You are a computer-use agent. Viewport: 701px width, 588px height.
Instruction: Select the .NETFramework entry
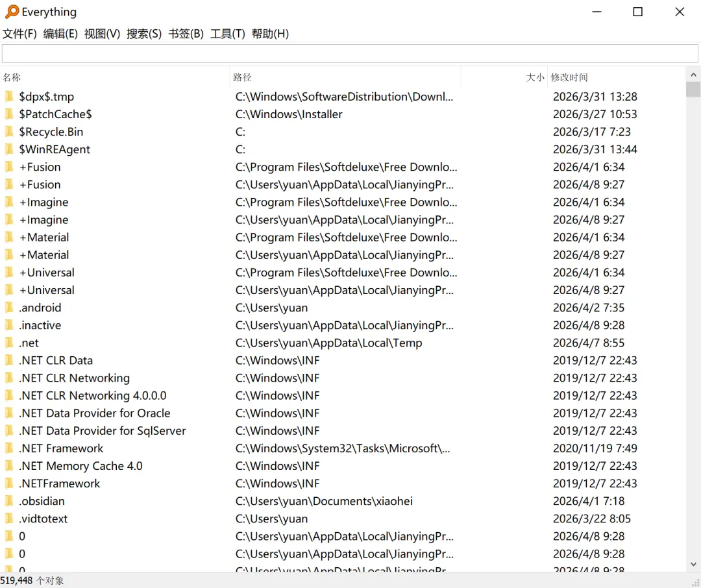pyautogui.click(x=60, y=484)
